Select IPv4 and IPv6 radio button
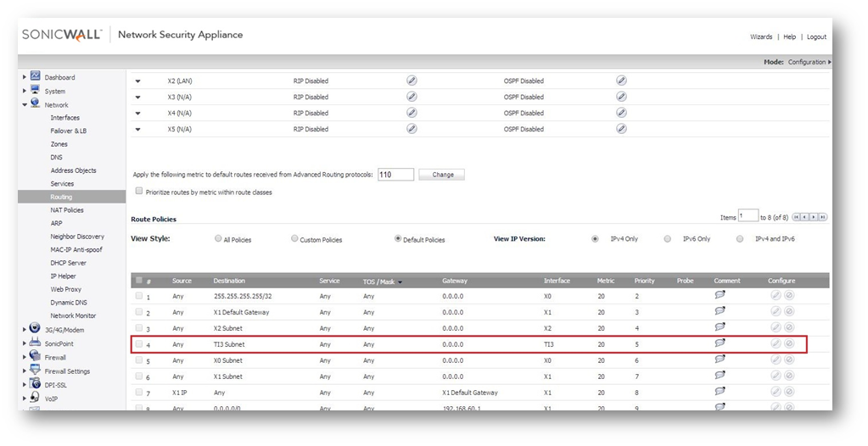This screenshot has height=446, width=868. [740, 239]
